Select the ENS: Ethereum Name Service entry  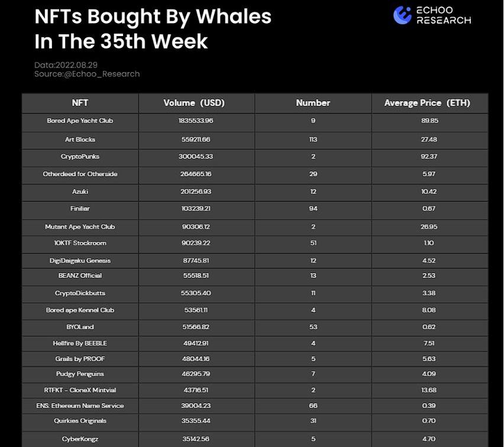80,406
